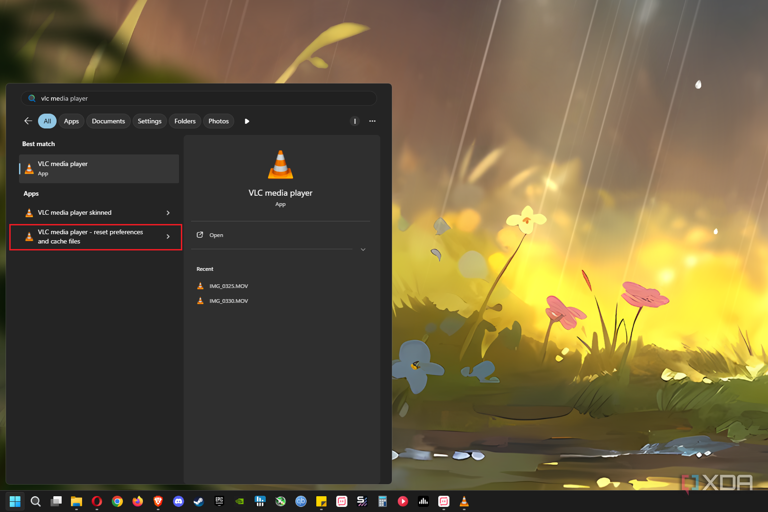
Task: Open Calculator from the taskbar
Action: 383,501
